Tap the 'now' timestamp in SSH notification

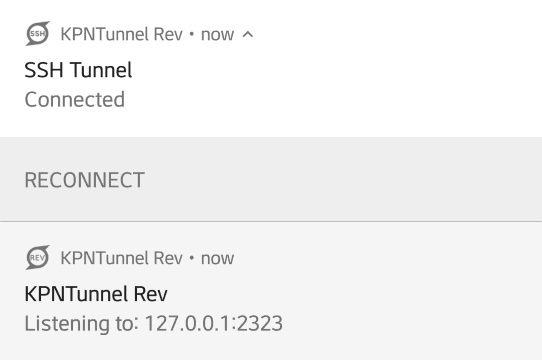(217, 35)
